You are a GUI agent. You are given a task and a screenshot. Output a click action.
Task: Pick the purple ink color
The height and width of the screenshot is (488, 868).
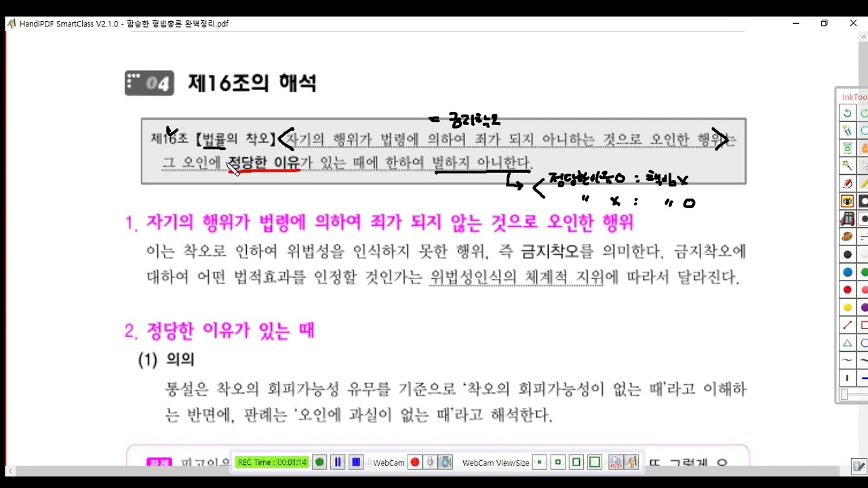(x=863, y=307)
